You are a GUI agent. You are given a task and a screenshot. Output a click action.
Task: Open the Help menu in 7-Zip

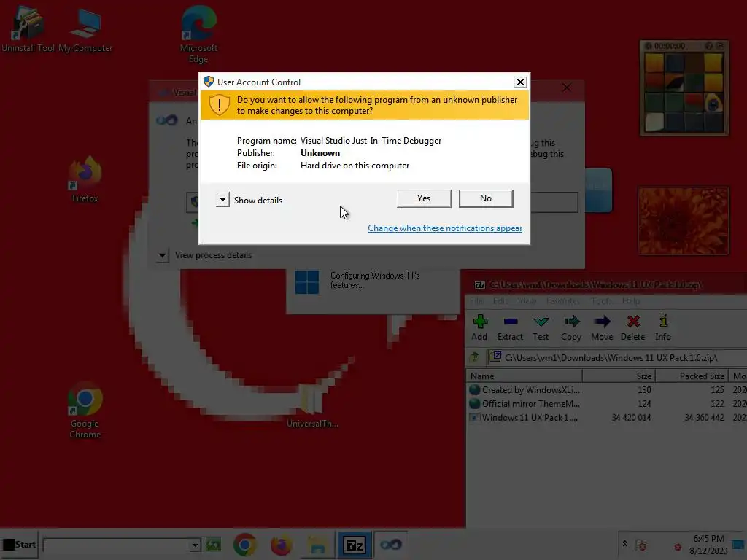631,301
